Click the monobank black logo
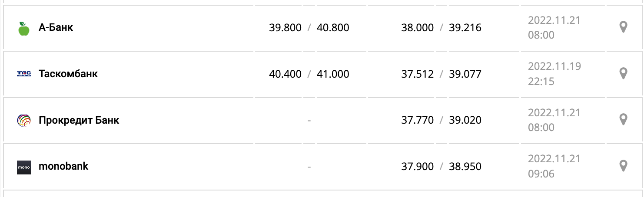The height and width of the screenshot is (197, 644). [x=24, y=167]
